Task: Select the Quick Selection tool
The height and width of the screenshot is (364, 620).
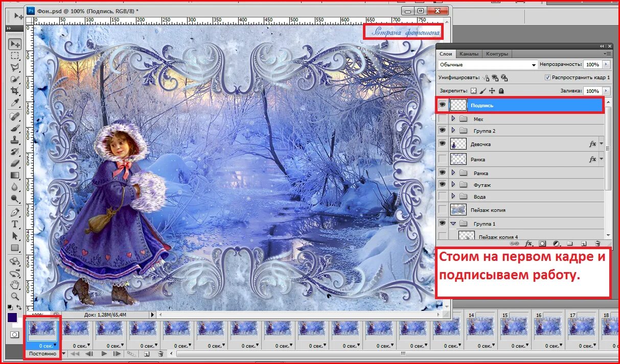Action: click(x=15, y=79)
